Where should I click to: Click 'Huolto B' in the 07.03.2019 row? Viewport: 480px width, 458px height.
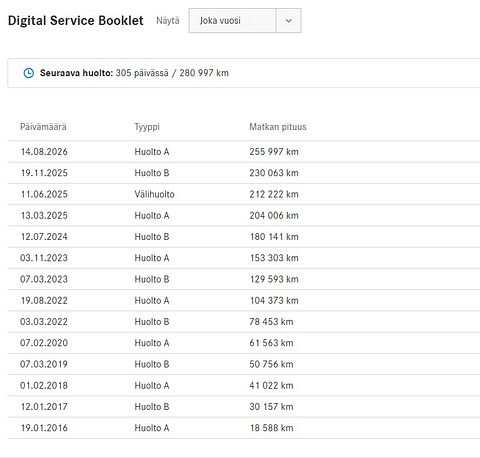152,364
